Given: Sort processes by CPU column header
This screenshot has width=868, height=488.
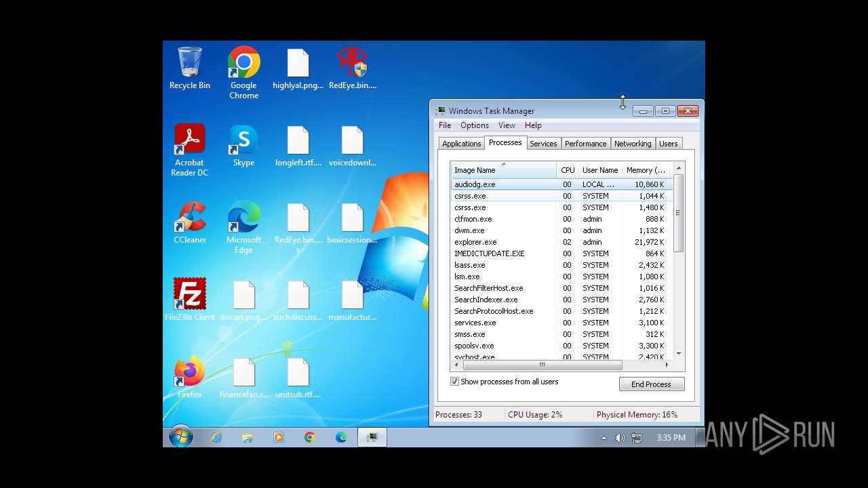Looking at the screenshot, I should (568, 170).
